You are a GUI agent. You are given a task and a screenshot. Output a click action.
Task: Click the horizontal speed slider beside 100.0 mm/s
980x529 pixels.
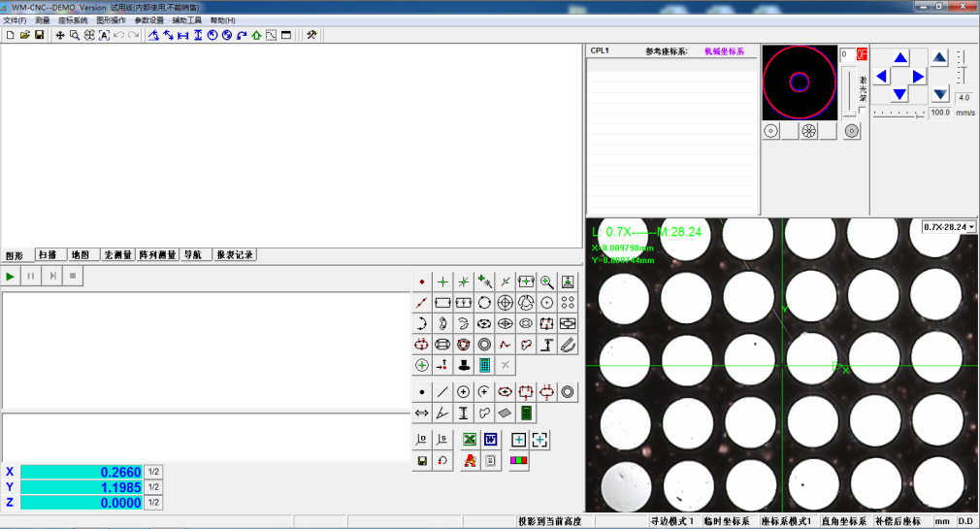[x=898, y=114]
